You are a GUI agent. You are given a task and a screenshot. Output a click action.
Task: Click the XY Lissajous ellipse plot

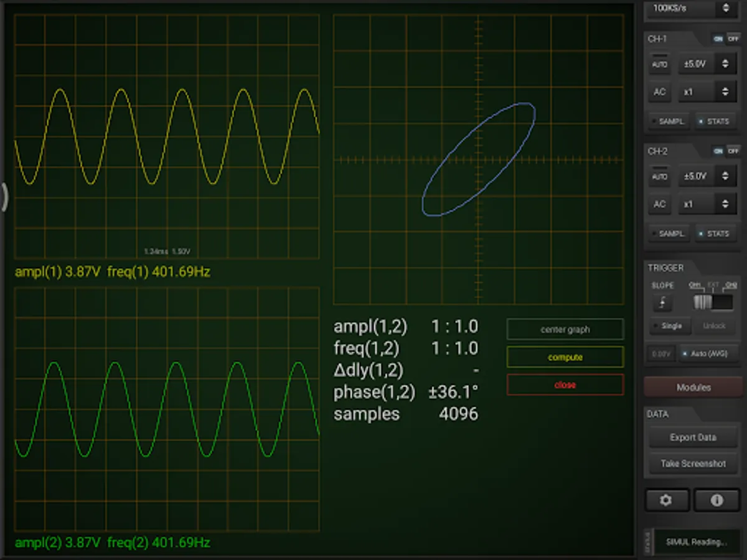tap(479, 159)
